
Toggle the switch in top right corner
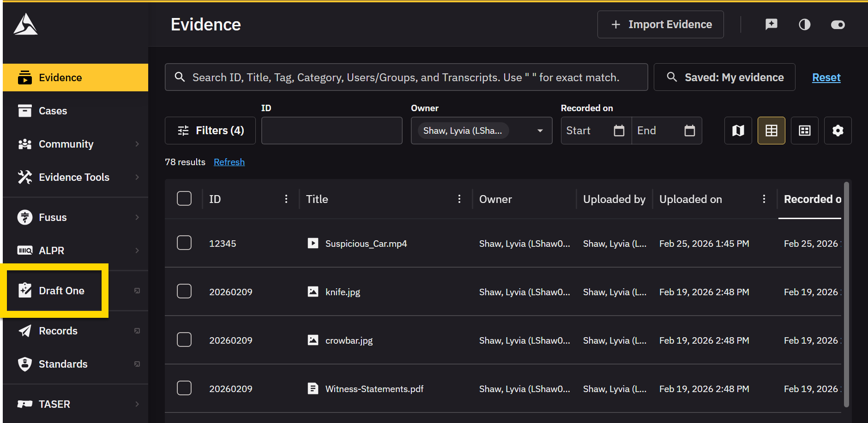pyautogui.click(x=838, y=24)
